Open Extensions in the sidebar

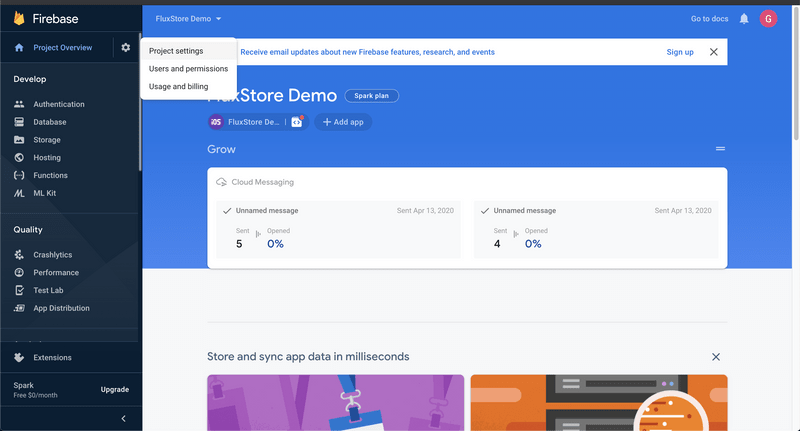[52, 357]
